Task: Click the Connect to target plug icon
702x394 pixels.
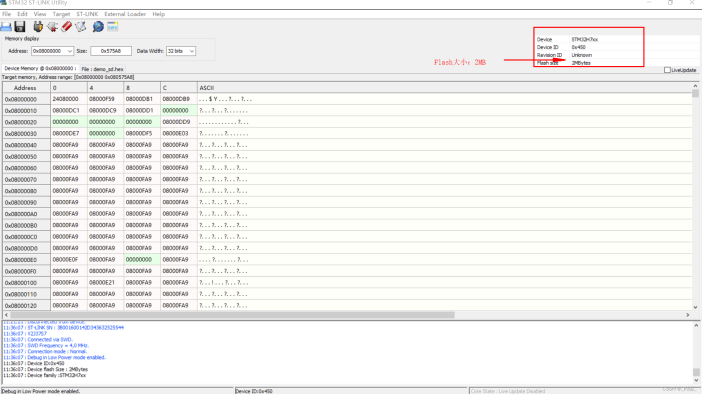Action: 38,27
